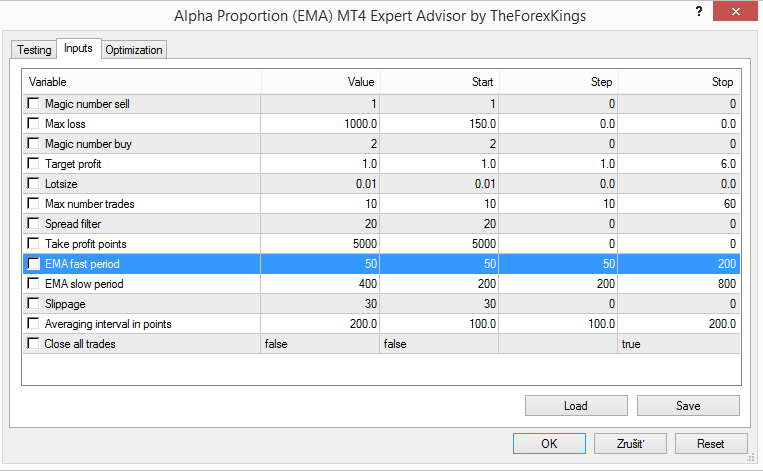Image resolution: width=763 pixels, height=471 pixels.
Task: Click the Save button
Action: [688, 406]
